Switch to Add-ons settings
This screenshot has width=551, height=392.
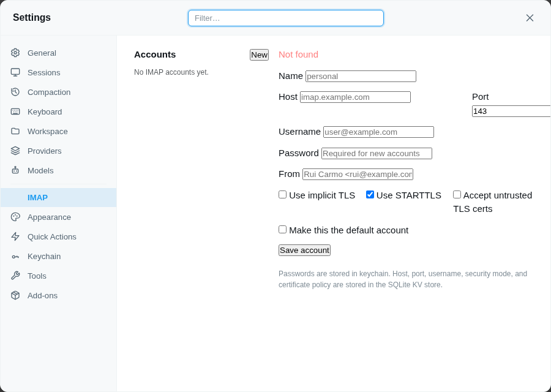(x=58, y=295)
